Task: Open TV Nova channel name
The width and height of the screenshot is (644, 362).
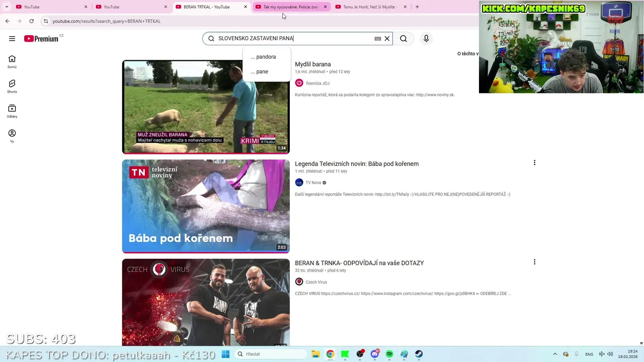Action: (313, 183)
